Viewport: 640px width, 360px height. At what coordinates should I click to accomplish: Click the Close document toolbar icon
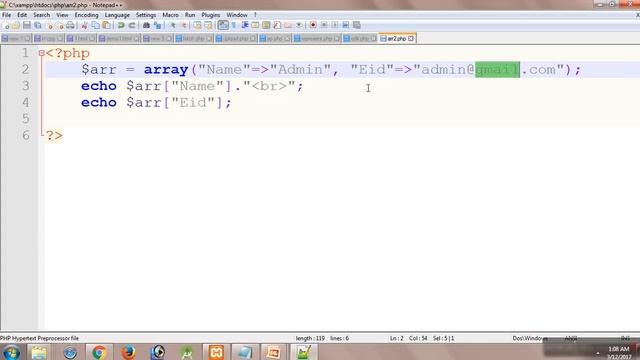[50, 25]
